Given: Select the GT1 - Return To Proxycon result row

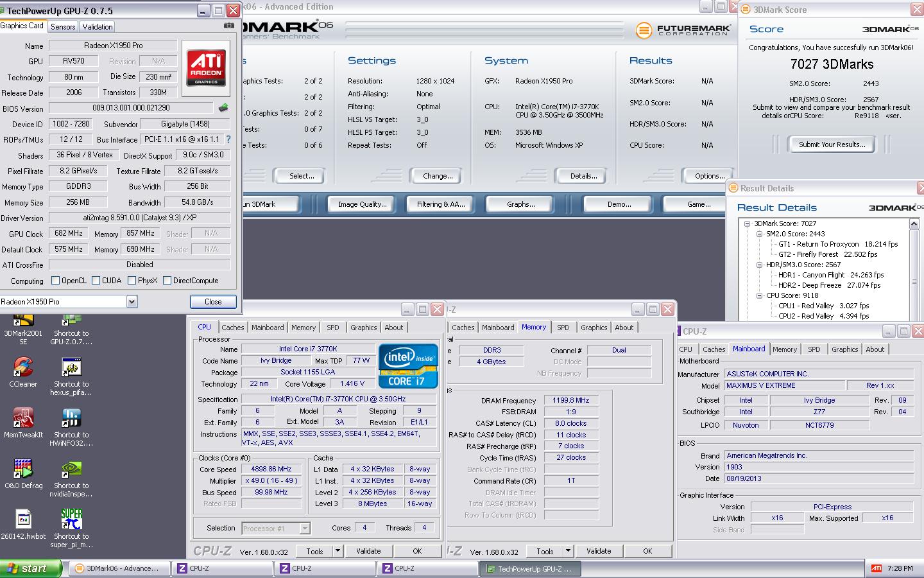Looking at the screenshot, I should coord(838,245).
